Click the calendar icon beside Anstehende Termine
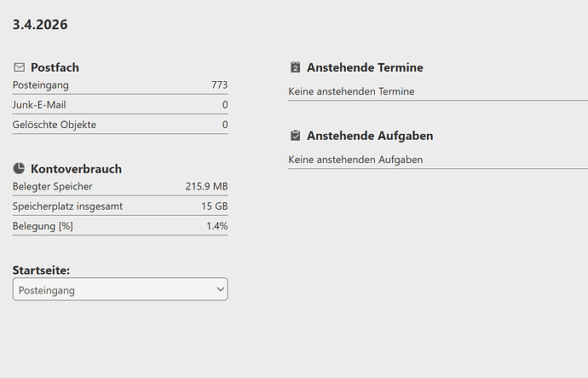 [x=296, y=67]
